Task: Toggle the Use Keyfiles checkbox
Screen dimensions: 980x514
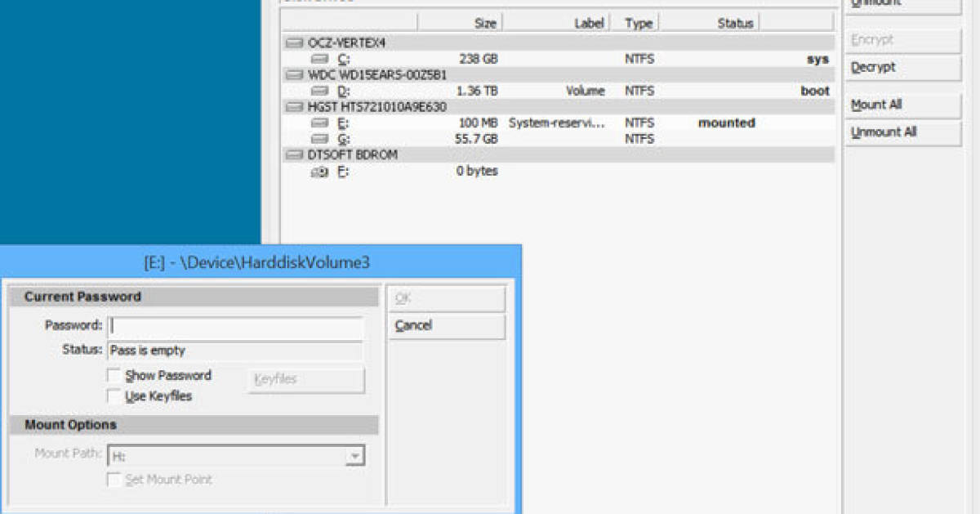Action: click(x=114, y=396)
